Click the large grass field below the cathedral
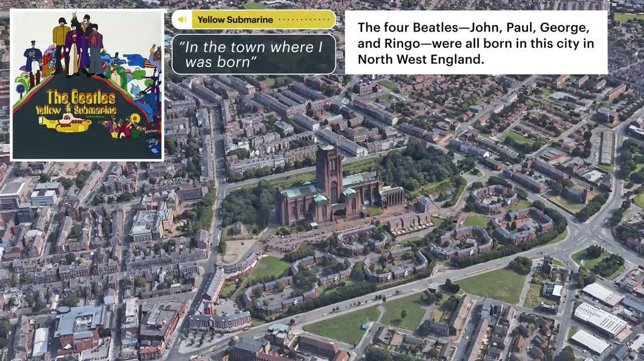 (x=489, y=284)
